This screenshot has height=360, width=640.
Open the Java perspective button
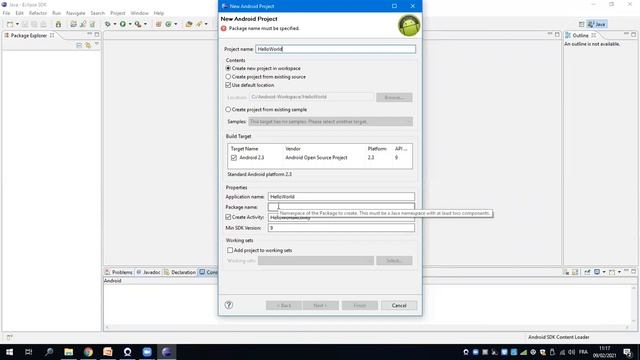(597, 24)
